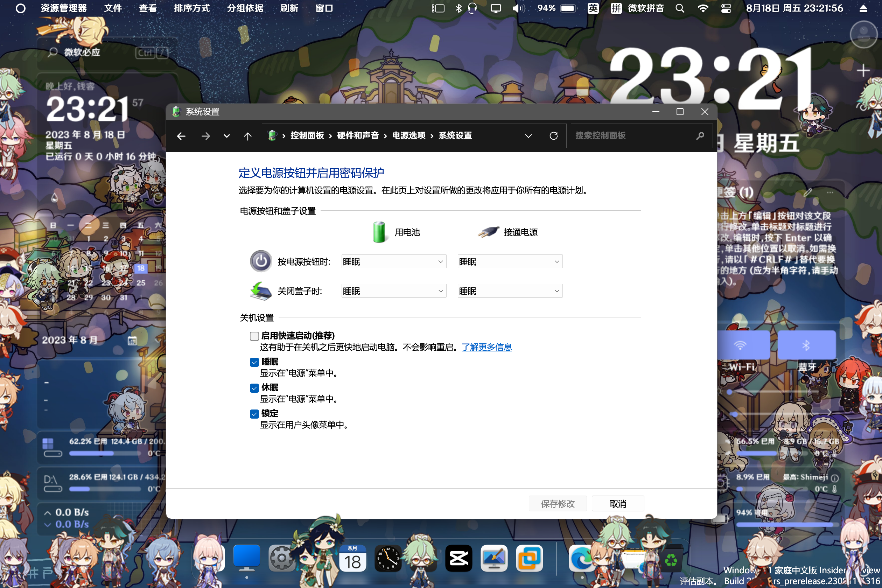Click the blue monitor icon in the dock
The width and height of the screenshot is (882, 588).
246,558
